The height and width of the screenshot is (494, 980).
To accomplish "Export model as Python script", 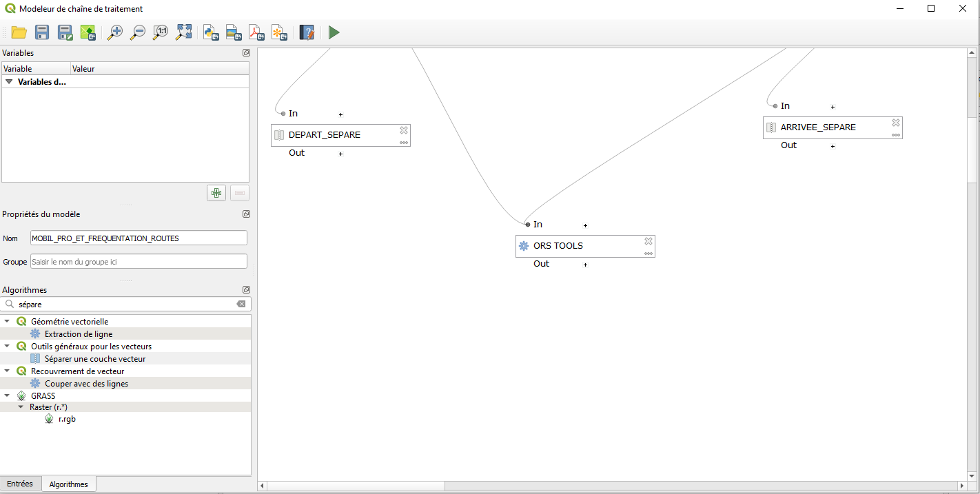I will tap(211, 32).
